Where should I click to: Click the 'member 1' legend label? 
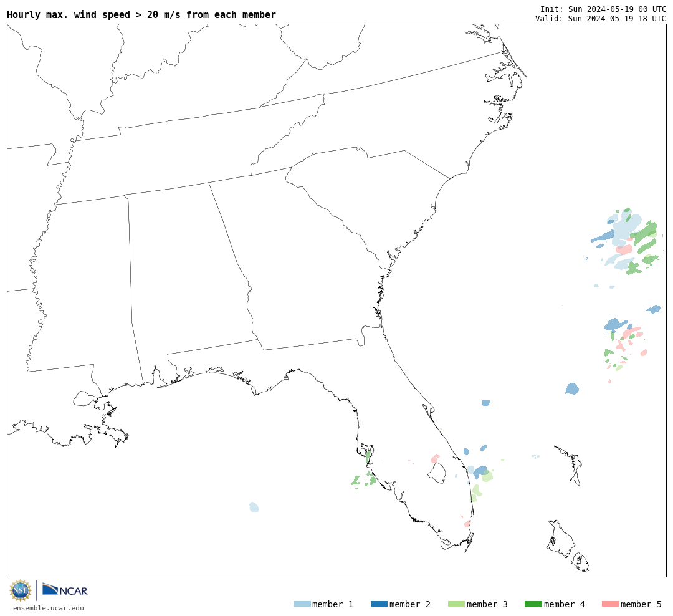[333, 604]
